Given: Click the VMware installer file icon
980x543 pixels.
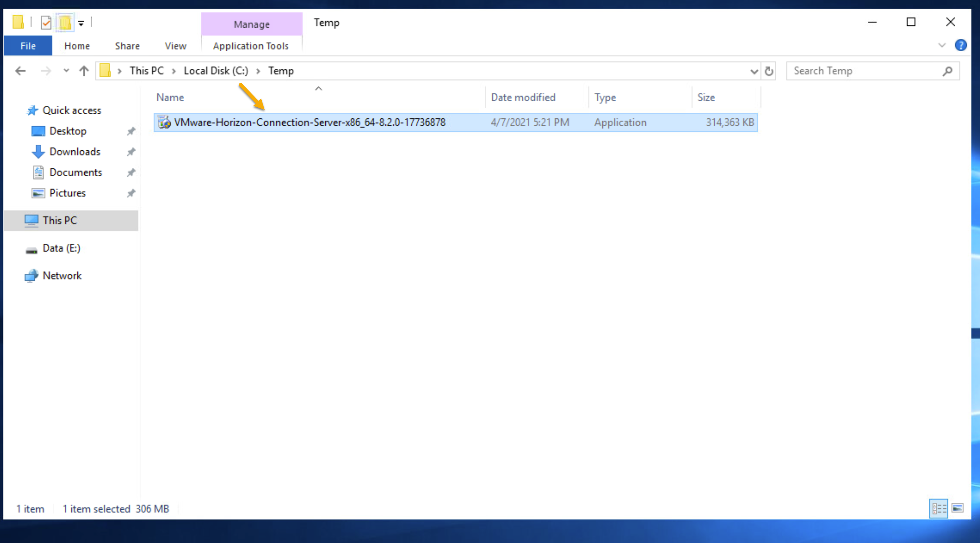Looking at the screenshot, I should (x=164, y=122).
